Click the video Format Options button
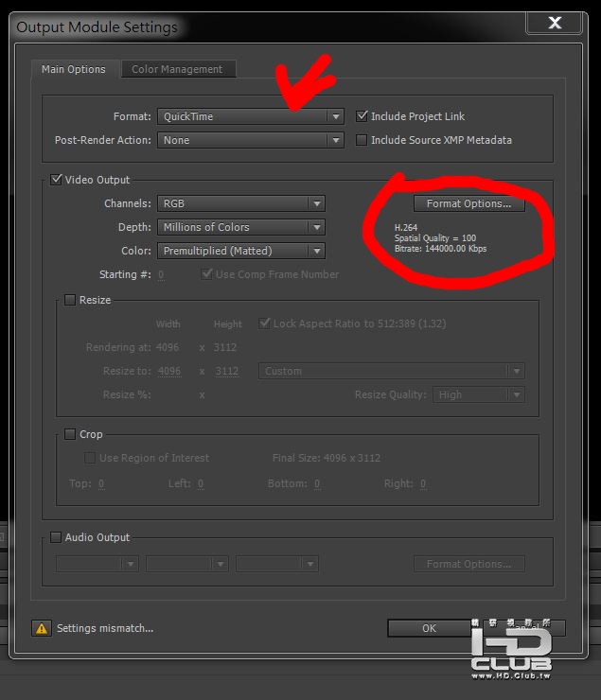 468,203
